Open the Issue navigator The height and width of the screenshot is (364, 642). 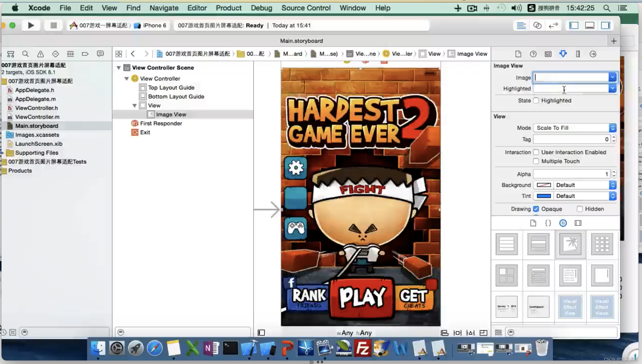[x=40, y=54]
